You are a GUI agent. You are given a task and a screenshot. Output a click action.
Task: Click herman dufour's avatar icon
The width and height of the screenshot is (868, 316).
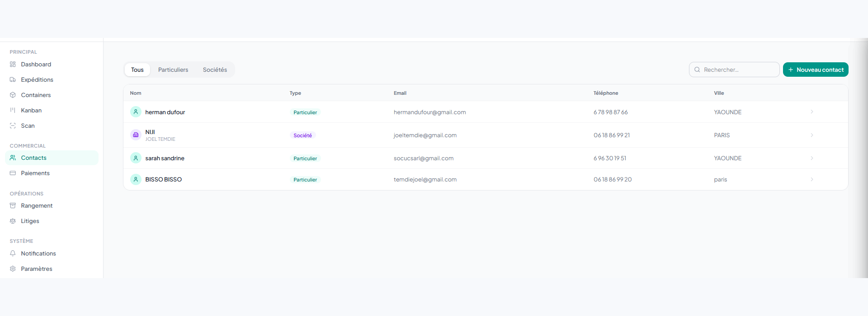pos(136,112)
